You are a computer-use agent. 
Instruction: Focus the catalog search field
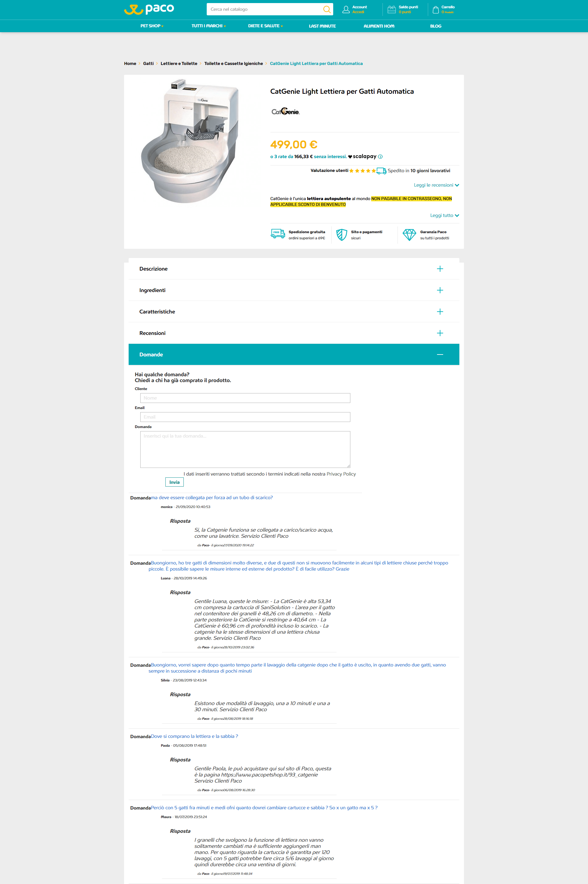point(264,9)
